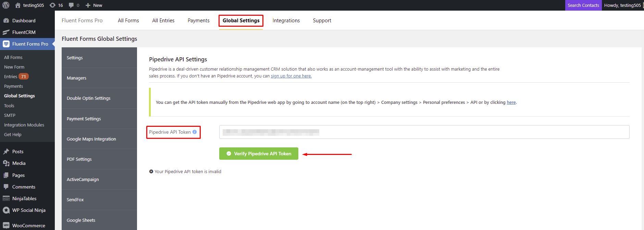
Task: Click New Form in the submenu
Action: click(x=14, y=67)
